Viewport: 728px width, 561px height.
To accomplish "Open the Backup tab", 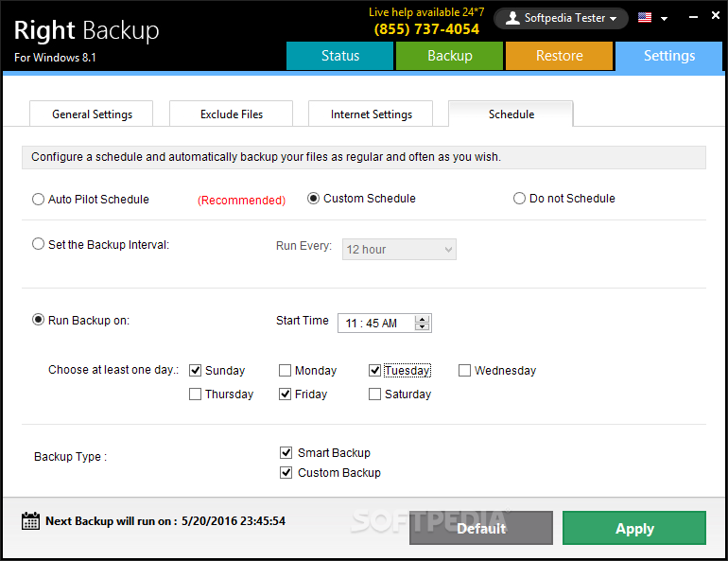I will click(449, 56).
